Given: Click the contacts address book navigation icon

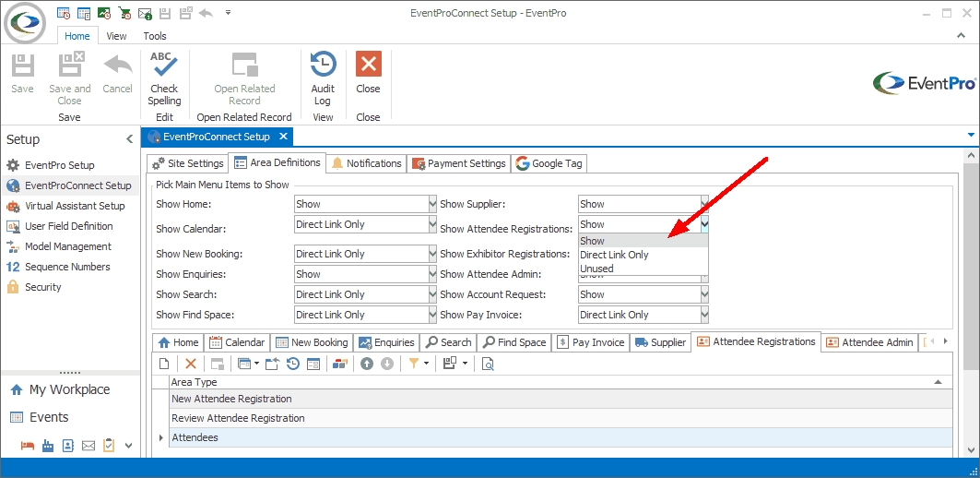Looking at the screenshot, I should 68,446.
